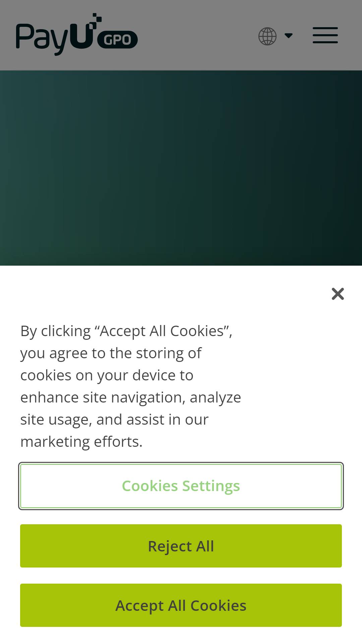Open the globe language selector icon
This screenshot has height=644, width=362.
pyautogui.click(x=267, y=36)
